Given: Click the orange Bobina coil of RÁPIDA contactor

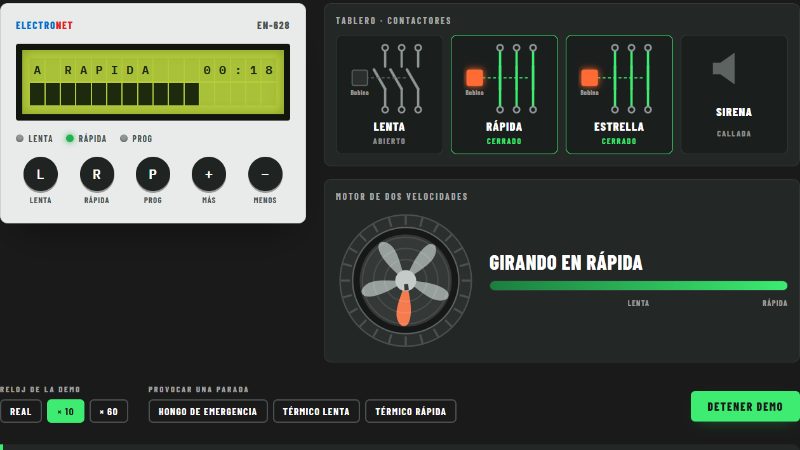Looking at the screenshot, I should pos(474,78).
